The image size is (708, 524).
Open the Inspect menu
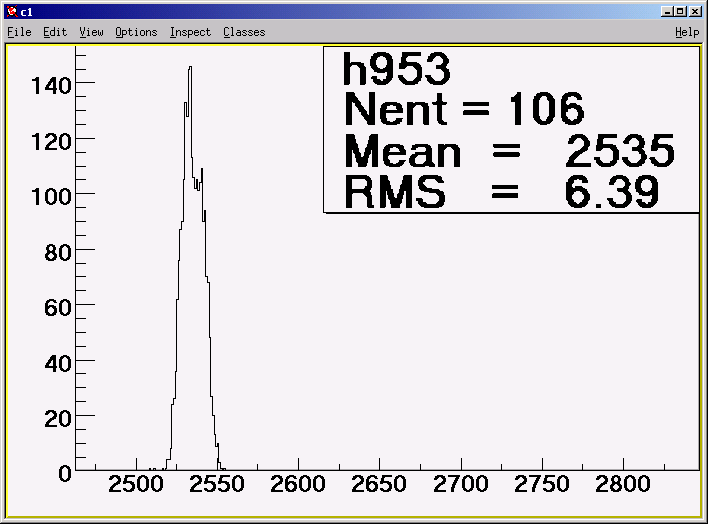pyautogui.click(x=190, y=32)
